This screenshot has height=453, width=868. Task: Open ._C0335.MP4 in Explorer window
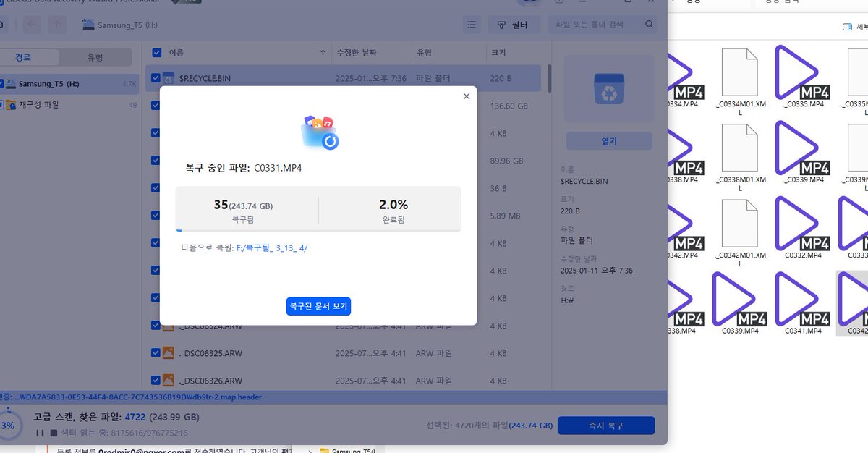(802, 77)
